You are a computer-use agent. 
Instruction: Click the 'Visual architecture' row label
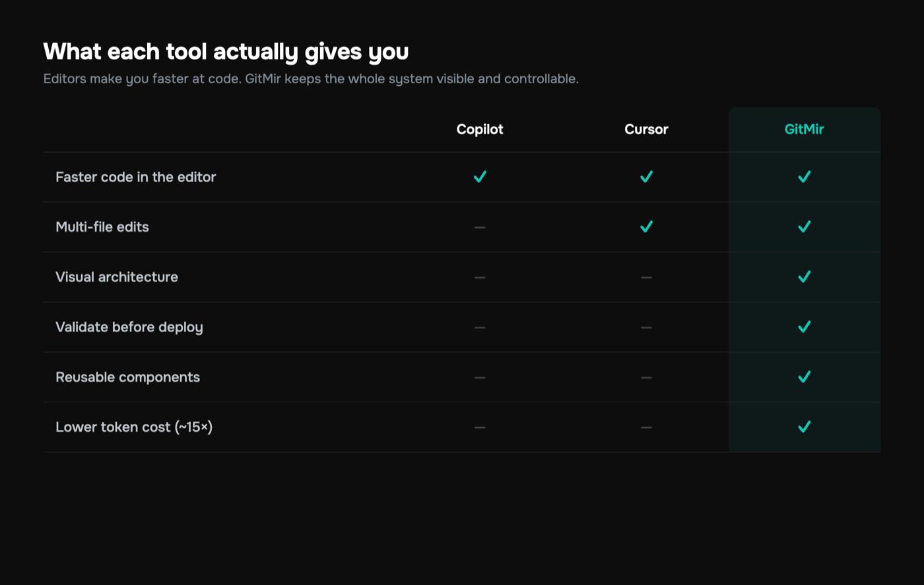pos(117,277)
